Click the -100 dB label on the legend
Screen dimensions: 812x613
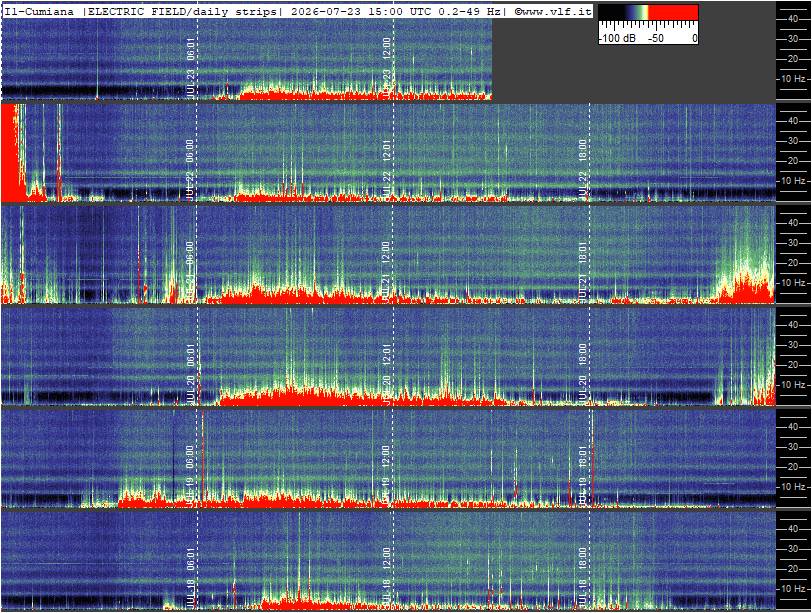(x=617, y=38)
